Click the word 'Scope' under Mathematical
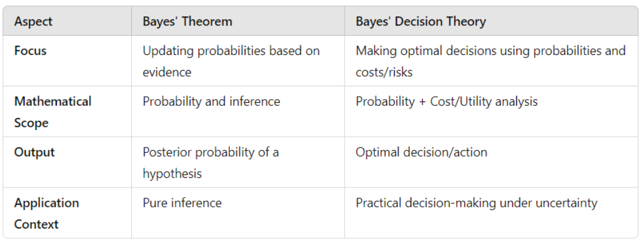 point(31,123)
